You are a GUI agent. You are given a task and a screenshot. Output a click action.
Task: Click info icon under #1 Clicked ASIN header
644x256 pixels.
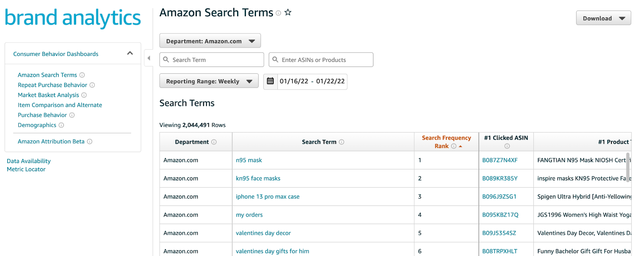pos(507,146)
